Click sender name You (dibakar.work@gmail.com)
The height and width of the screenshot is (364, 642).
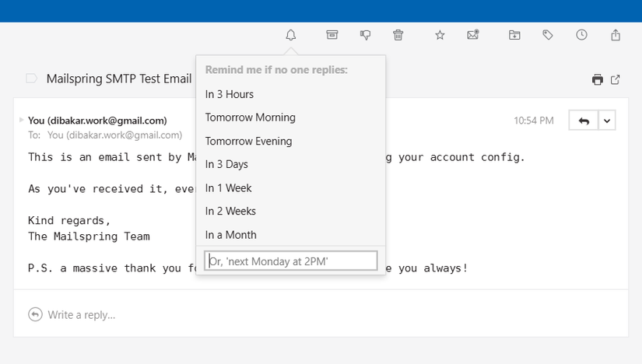point(97,121)
